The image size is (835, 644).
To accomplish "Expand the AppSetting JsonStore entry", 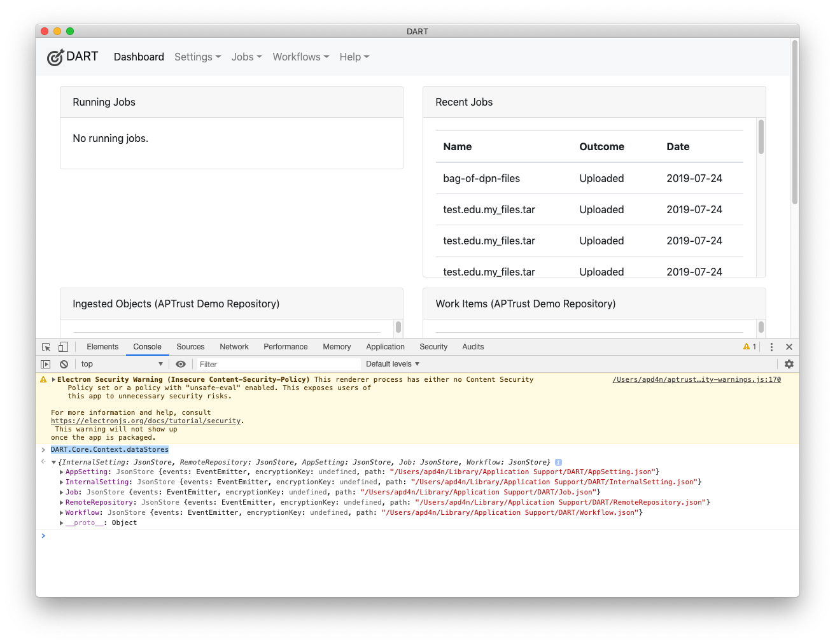I will tap(62, 472).
